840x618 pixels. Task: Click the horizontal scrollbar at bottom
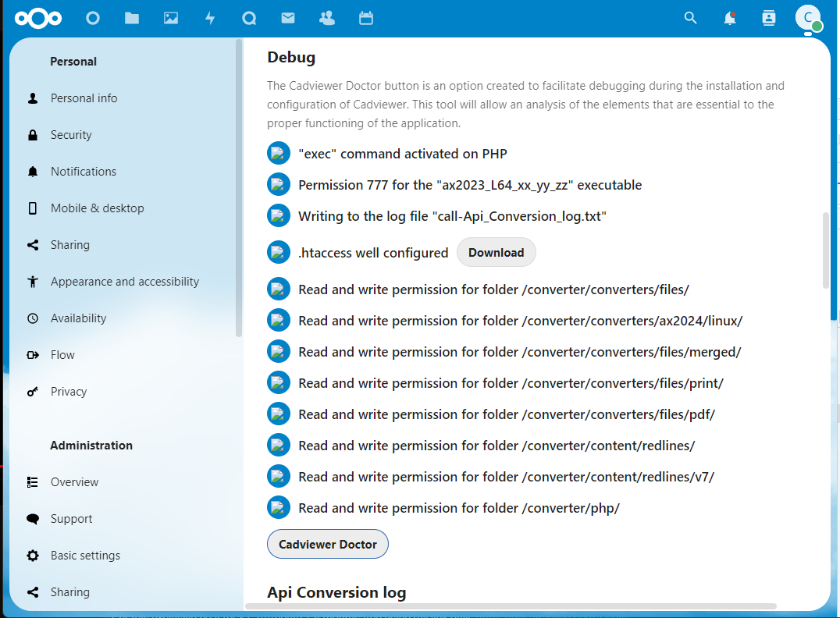511,606
